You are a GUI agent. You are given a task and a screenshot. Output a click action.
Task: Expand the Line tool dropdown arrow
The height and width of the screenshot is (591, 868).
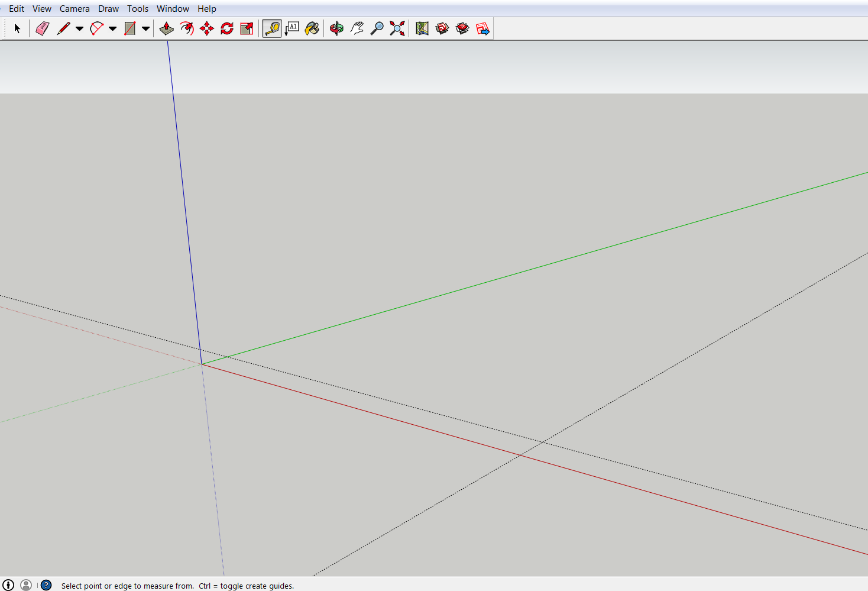(79, 28)
